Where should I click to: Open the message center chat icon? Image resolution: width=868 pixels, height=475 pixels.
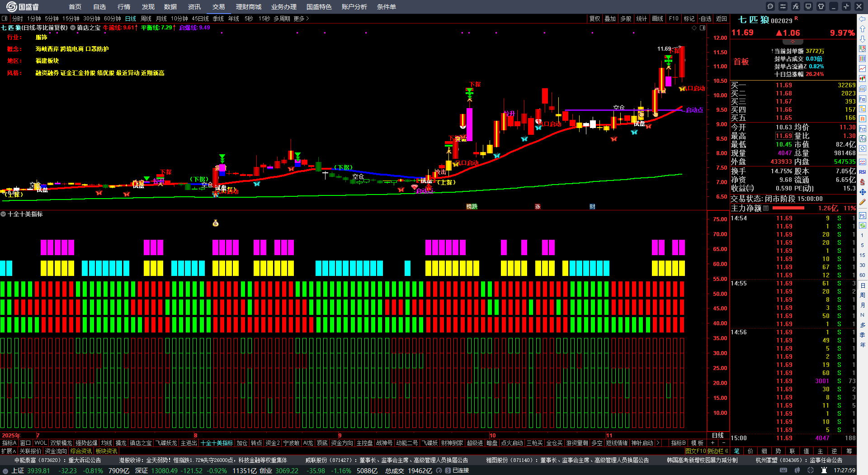point(770,6)
